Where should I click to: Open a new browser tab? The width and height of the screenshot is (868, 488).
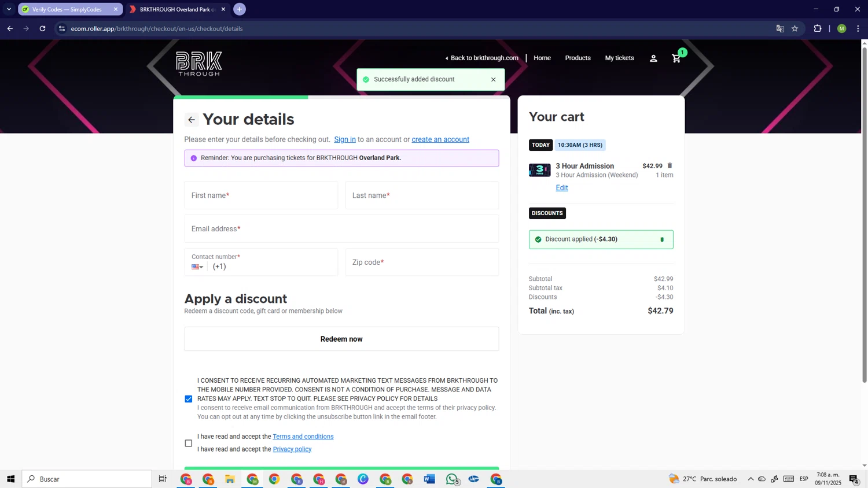pos(240,9)
